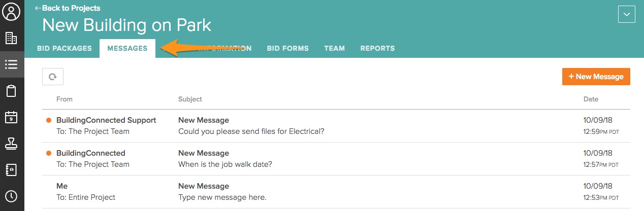Switch to the Bid Packages tab
Viewport: 644px width, 211px height.
pyautogui.click(x=65, y=49)
